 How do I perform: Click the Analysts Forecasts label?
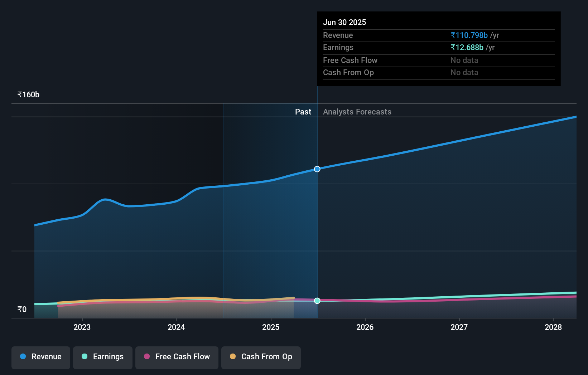357,112
